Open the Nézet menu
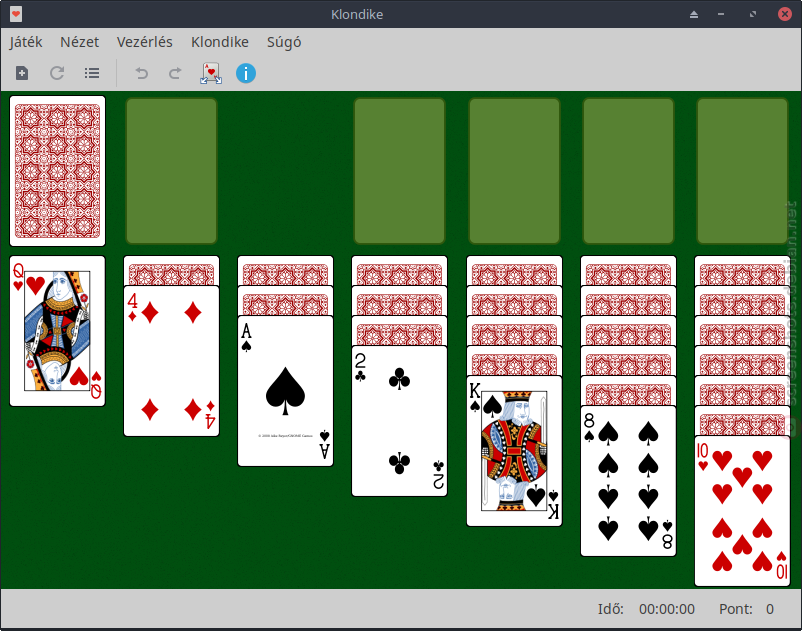Image resolution: width=802 pixels, height=631 pixels. pos(79,42)
